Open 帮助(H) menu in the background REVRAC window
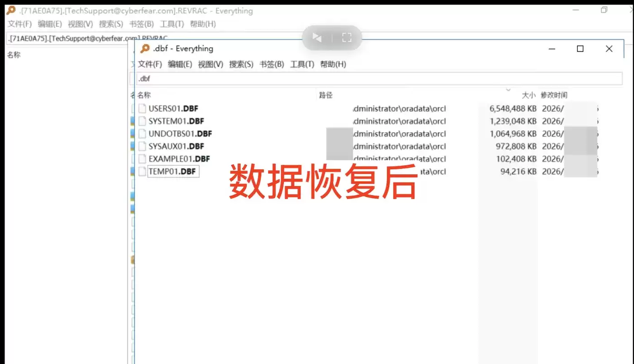 click(x=202, y=24)
